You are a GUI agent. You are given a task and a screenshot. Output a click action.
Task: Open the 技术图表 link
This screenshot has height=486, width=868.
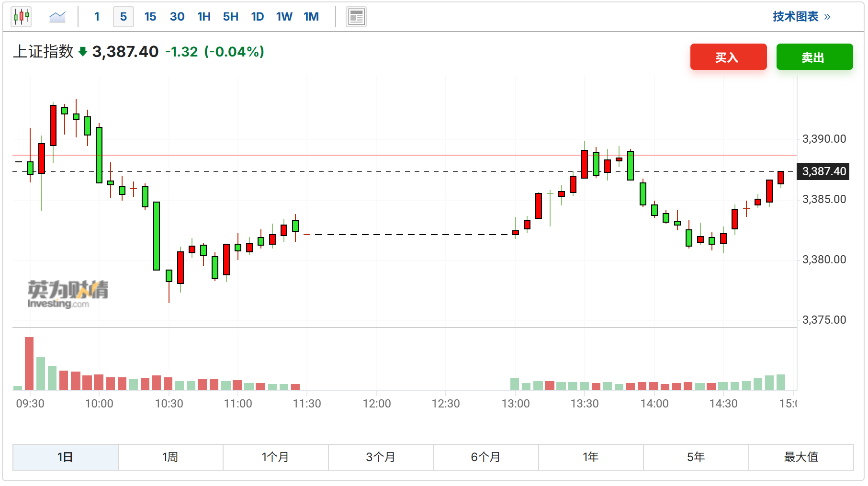tap(801, 17)
